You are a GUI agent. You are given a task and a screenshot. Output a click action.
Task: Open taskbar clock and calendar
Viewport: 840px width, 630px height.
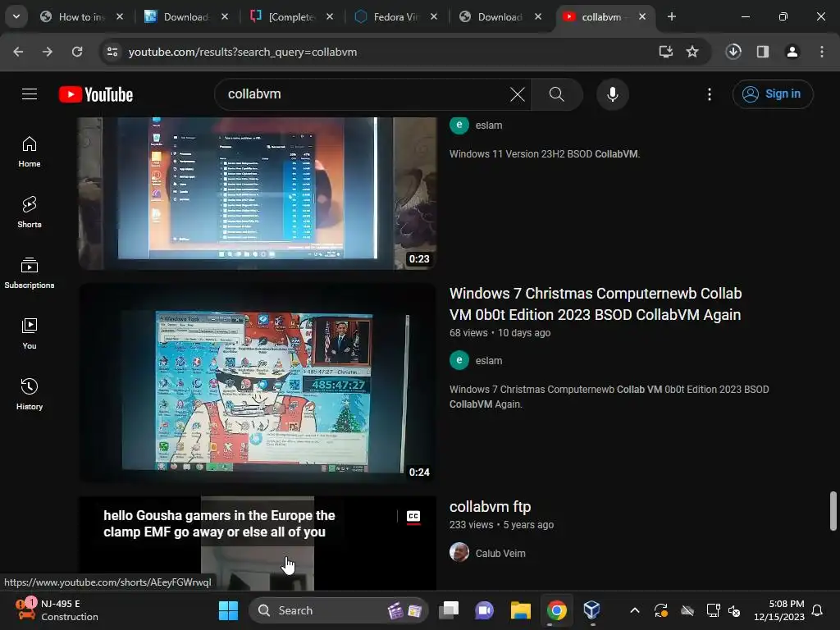(x=779, y=610)
